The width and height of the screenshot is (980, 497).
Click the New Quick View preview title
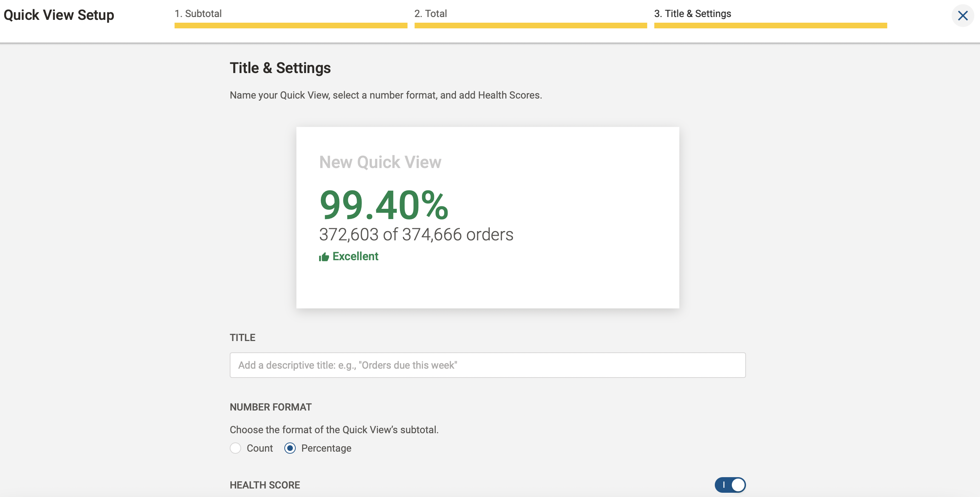pos(380,162)
